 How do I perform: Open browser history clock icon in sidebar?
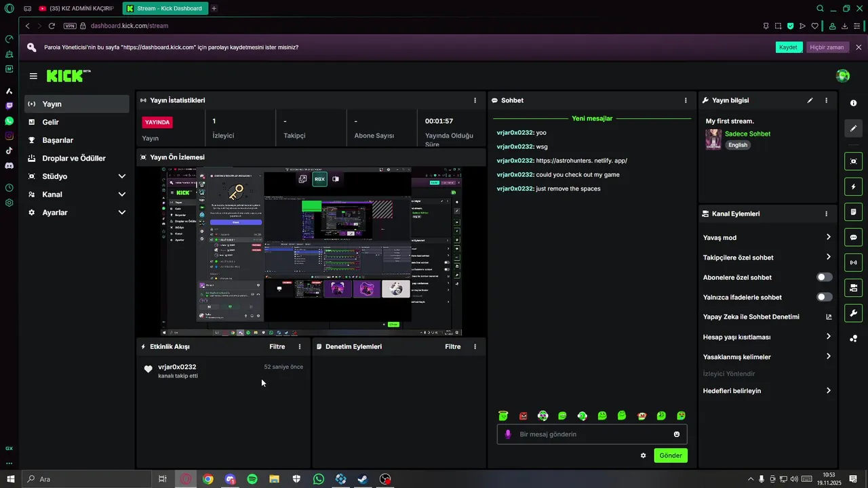click(9, 188)
